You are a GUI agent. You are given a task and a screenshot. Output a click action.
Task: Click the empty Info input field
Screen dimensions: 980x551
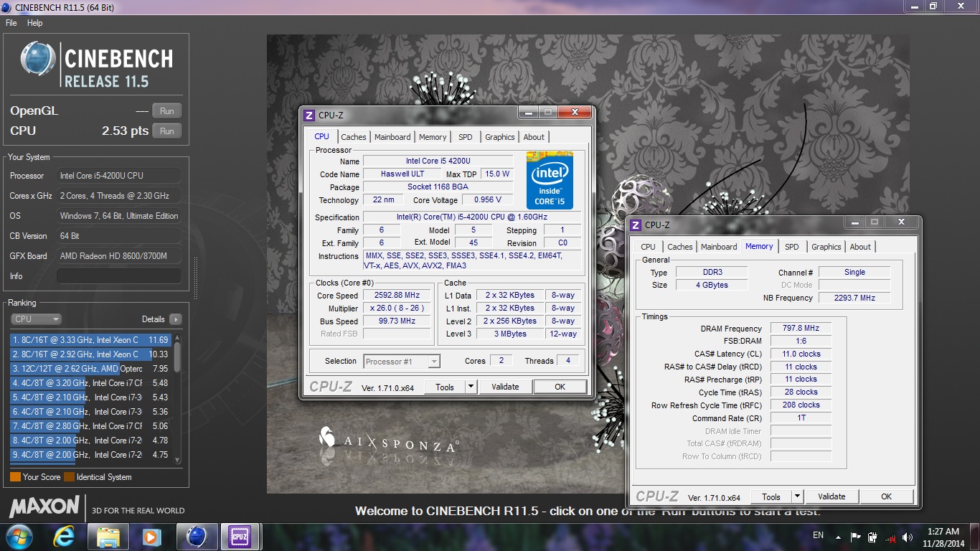point(119,276)
